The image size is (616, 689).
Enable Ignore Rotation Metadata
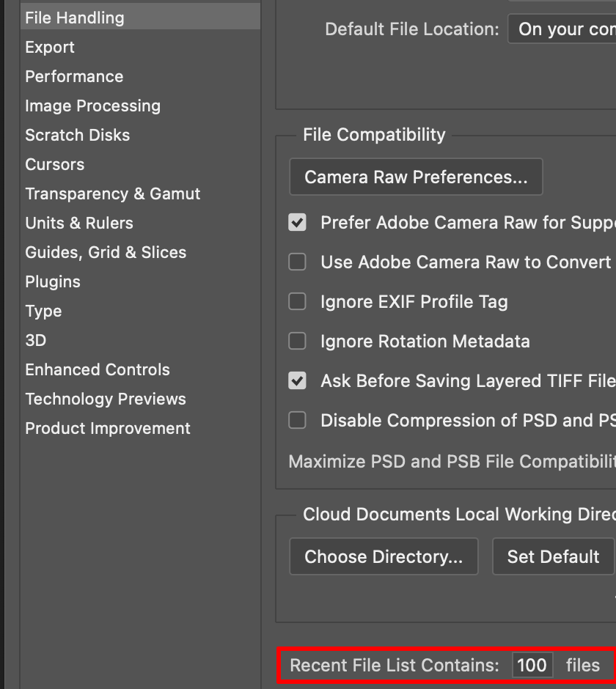[x=297, y=341]
